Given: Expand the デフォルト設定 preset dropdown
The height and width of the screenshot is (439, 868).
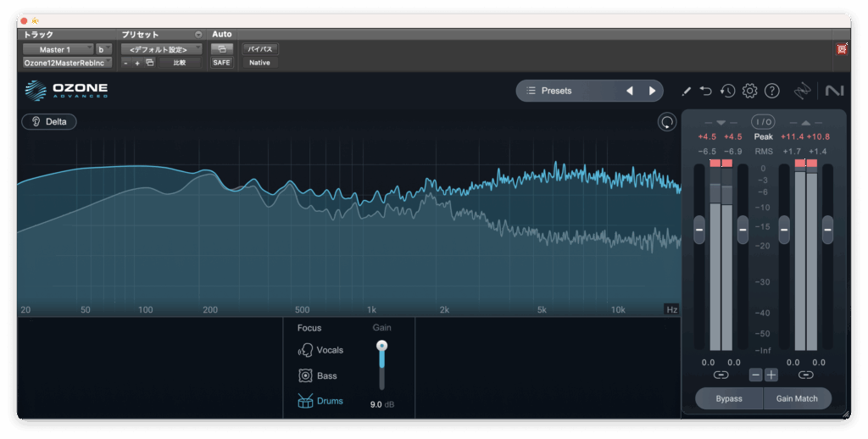Looking at the screenshot, I should pos(161,49).
